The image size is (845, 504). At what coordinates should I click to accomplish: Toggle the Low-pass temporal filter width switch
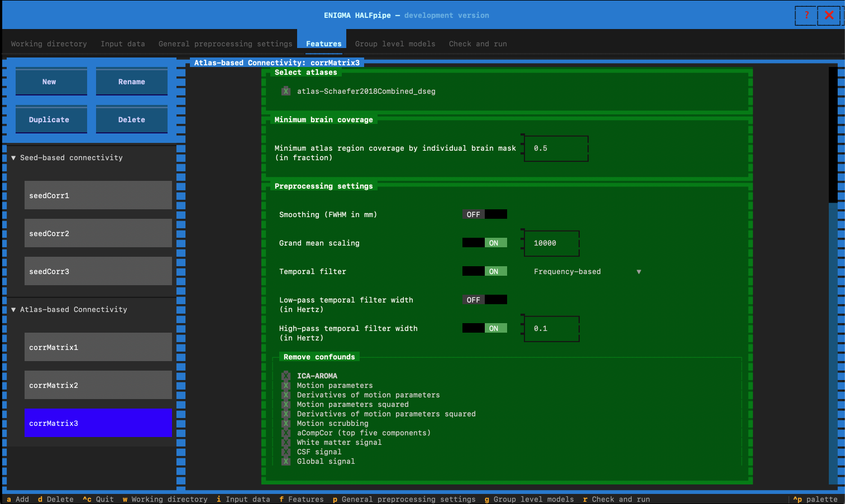pyautogui.click(x=485, y=300)
